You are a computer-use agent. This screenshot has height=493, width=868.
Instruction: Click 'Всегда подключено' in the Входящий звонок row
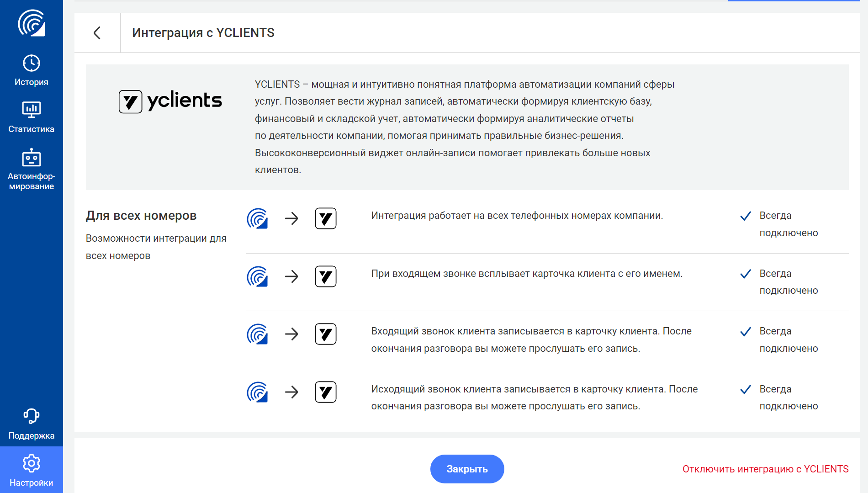(789, 340)
